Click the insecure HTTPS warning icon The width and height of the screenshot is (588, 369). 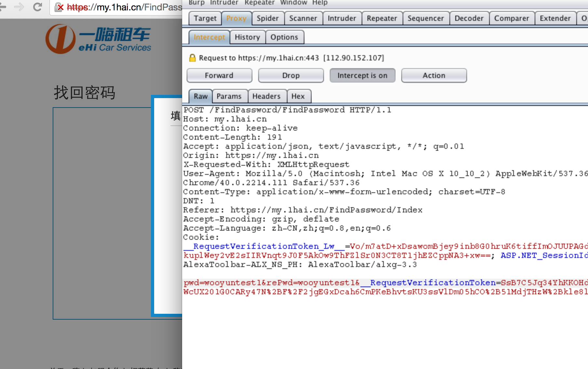click(59, 7)
